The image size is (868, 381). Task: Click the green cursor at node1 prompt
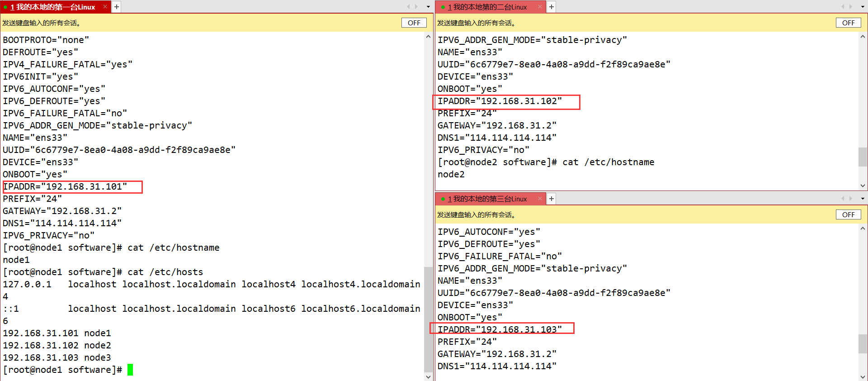[130, 370]
